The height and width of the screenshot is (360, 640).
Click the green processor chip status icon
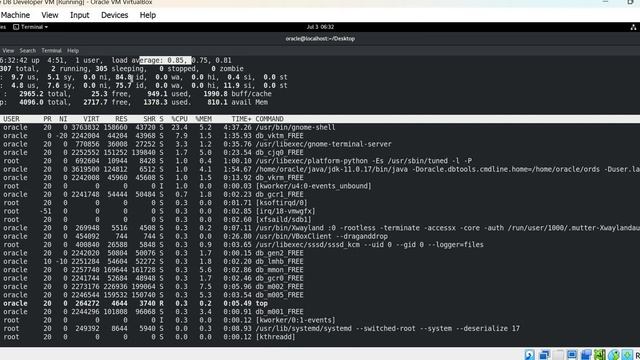point(600,355)
